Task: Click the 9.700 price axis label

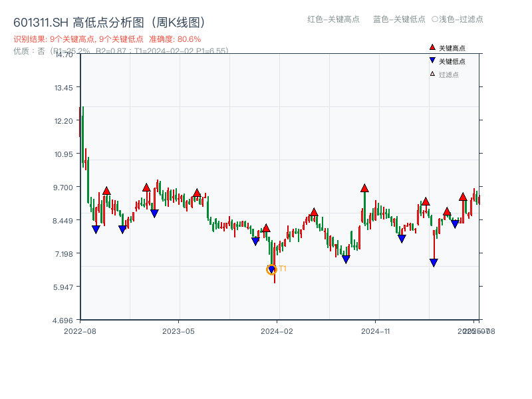Action: click(63, 188)
